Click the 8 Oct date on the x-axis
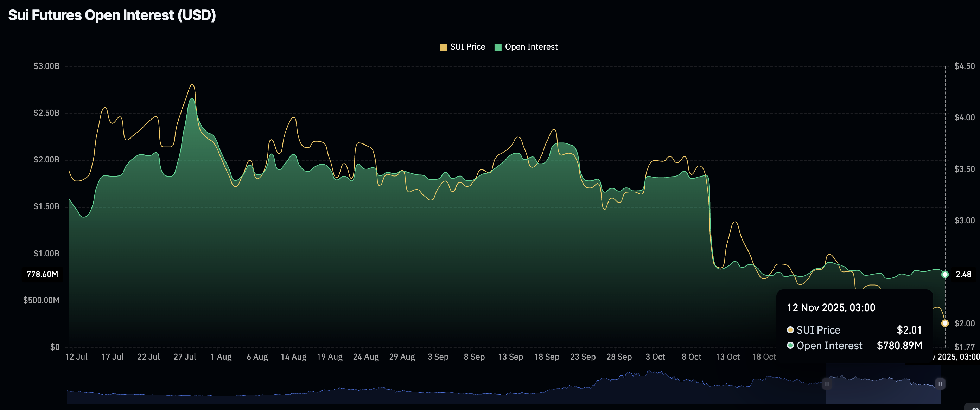Image resolution: width=980 pixels, height=410 pixels. (691, 357)
